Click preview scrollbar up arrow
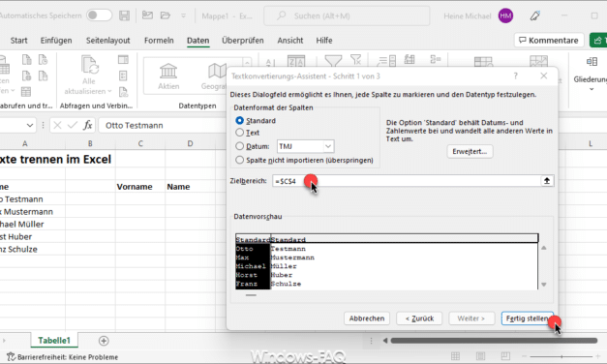Image resolution: width=607 pixels, height=364 pixels. (x=543, y=248)
